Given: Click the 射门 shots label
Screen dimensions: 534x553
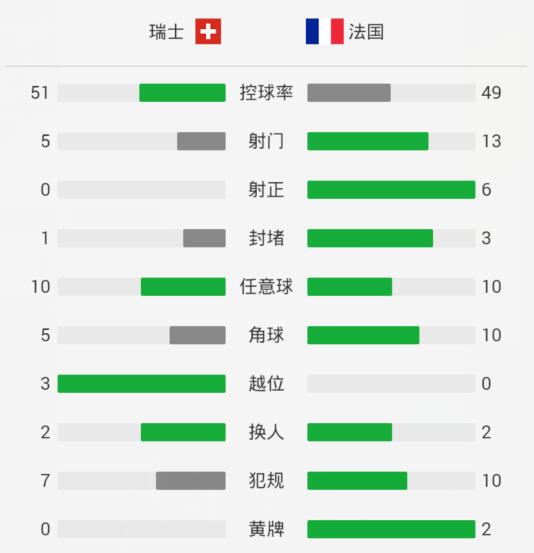Looking at the screenshot, I should (x=266, y=141).
